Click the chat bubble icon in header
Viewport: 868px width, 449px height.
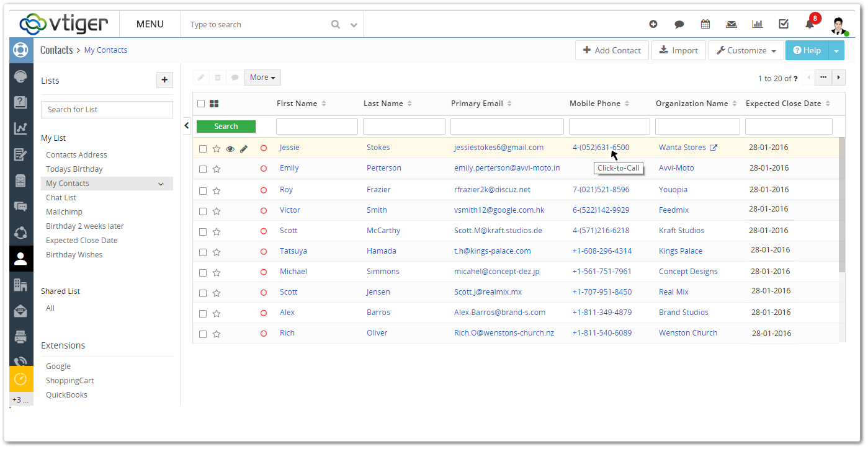click(x=679, y=24)
